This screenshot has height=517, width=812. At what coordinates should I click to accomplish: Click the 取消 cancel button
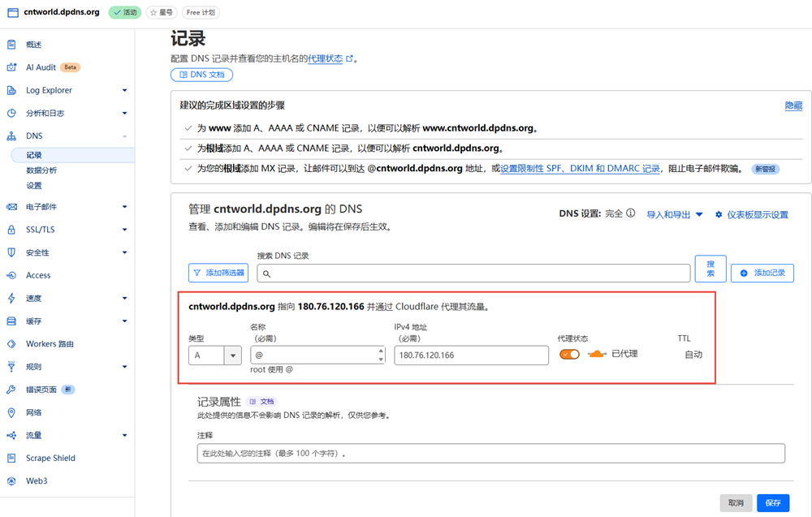pyautogui.click(x=736, y=503)
